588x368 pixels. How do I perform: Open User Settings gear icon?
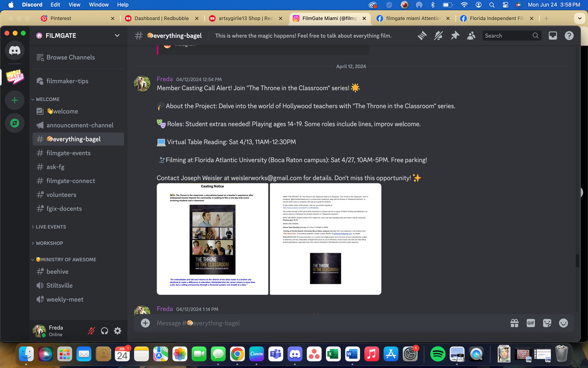(117, 331)
